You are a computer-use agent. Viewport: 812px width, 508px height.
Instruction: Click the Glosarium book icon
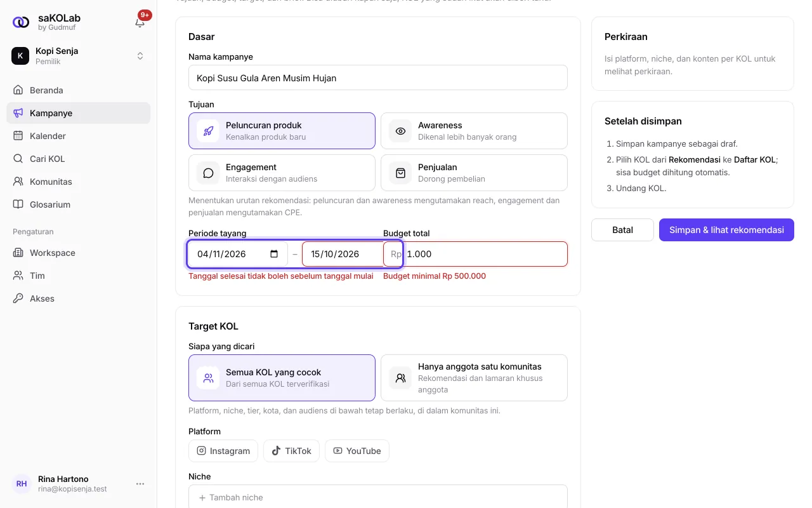click(x=18, y=204)
